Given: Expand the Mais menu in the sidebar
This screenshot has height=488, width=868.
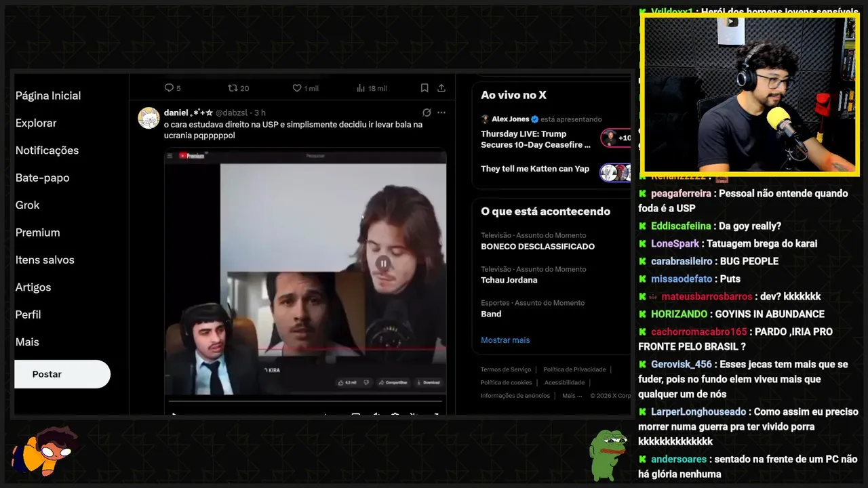Looking at the screenshot, I should [x=27, y=342].
